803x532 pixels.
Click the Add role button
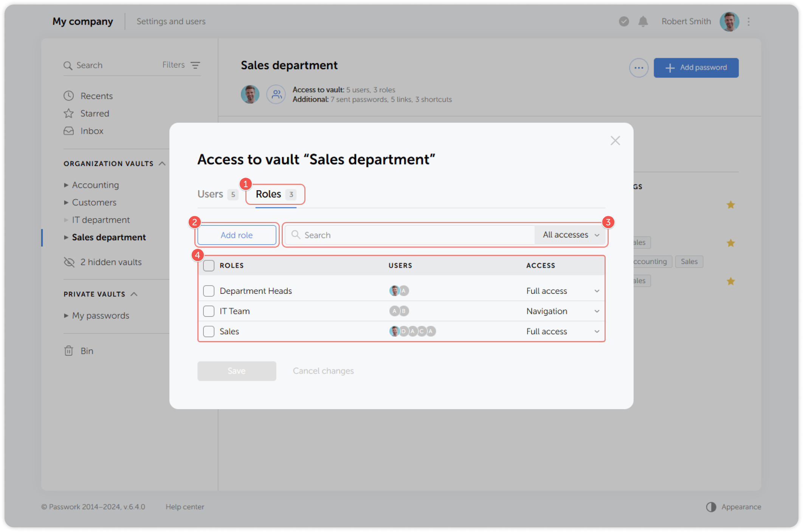pos(237,235)
